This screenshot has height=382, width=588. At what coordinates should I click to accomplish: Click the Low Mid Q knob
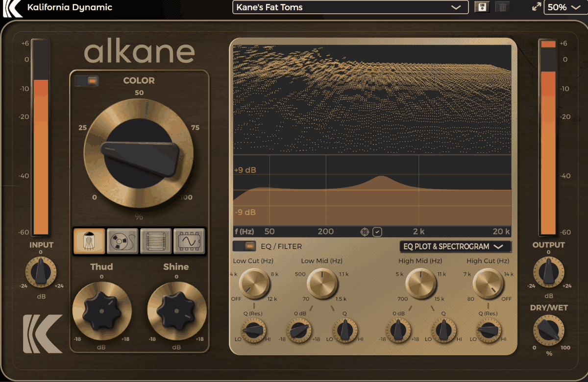click(x=345, y=331)
